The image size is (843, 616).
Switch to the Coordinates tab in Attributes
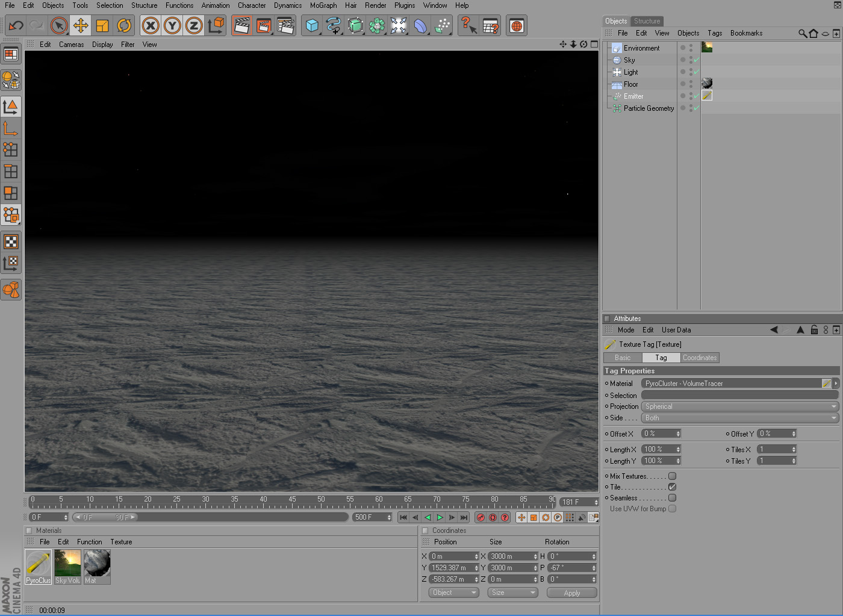tap(700, 358)
